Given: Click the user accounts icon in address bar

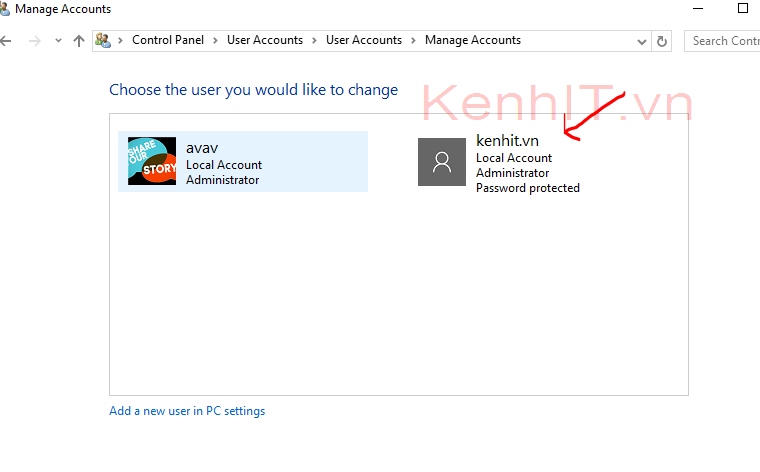Looking at the screenshot, I should pyautogui.click(x=103, y=41).
